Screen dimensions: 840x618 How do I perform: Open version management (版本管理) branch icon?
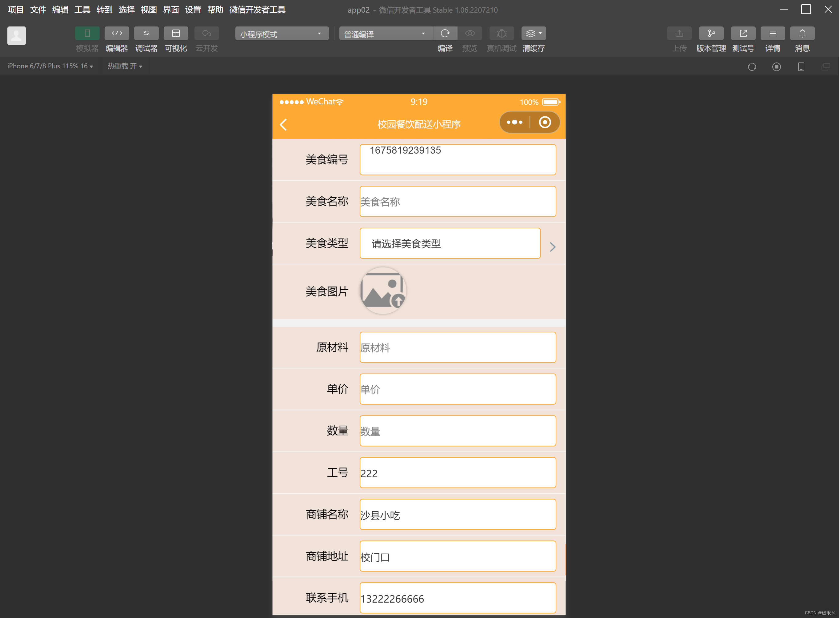click(711, 34)
